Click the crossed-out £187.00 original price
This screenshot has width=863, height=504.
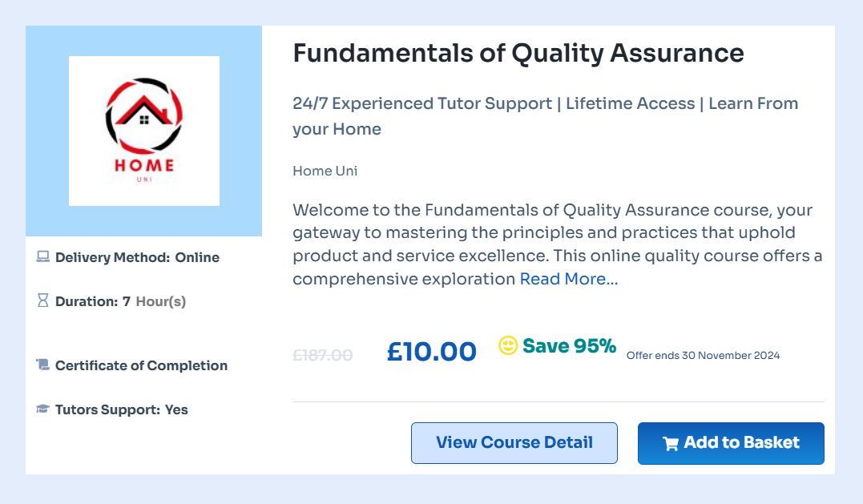pyautogui.click(x=322, y=354)
